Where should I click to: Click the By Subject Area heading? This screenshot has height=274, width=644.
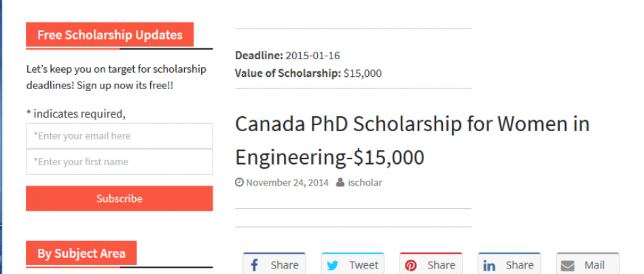click(x=82, y=253)
